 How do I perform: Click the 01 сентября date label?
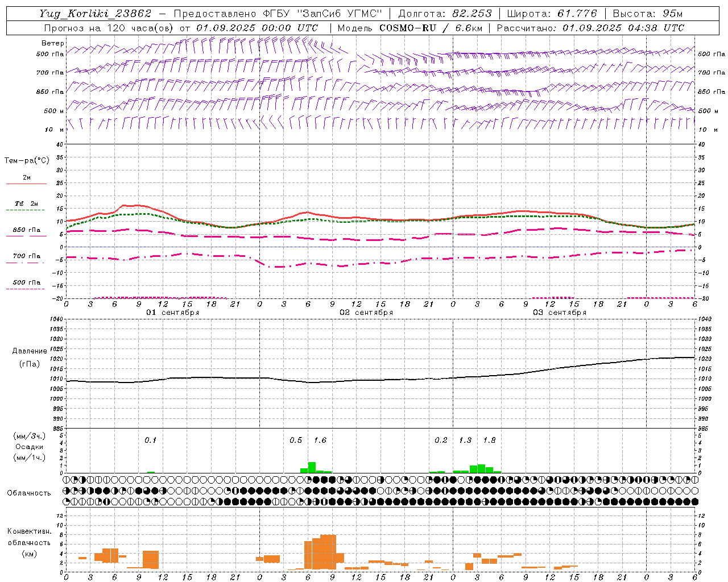tap(173, 313)
